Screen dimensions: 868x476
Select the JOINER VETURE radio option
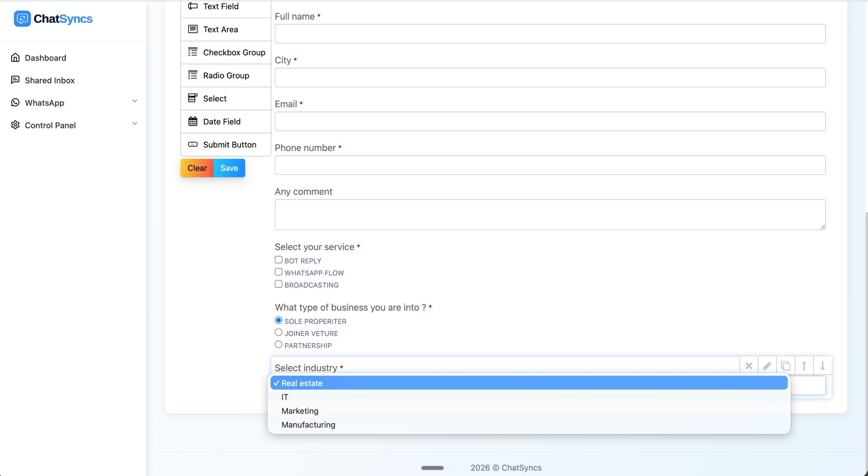pos(278,332)
